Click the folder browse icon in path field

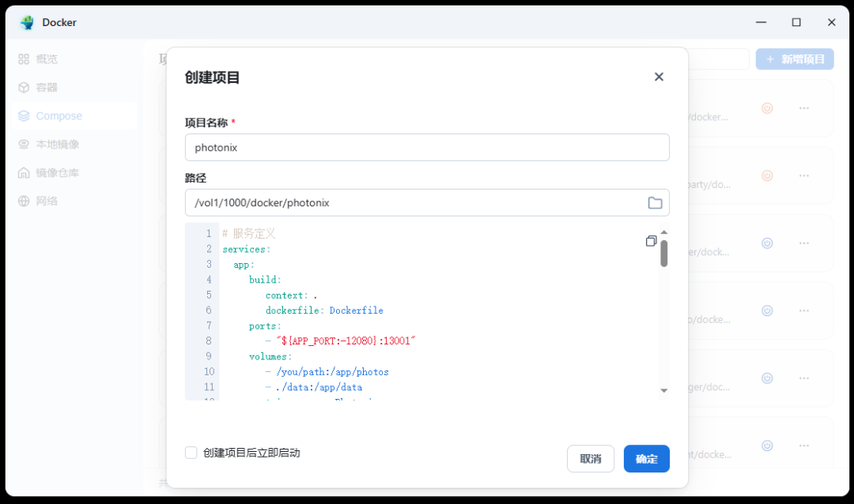click(655, 203)
